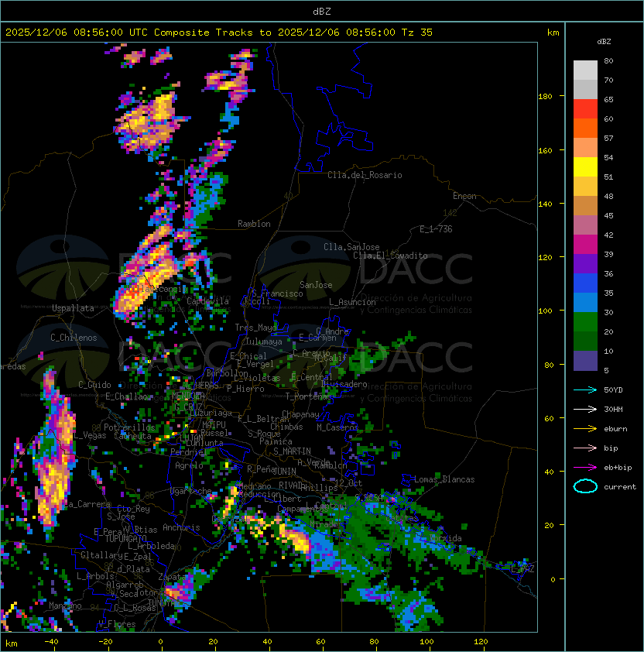Click the 'Potrerillos' map label

(129, 427)
